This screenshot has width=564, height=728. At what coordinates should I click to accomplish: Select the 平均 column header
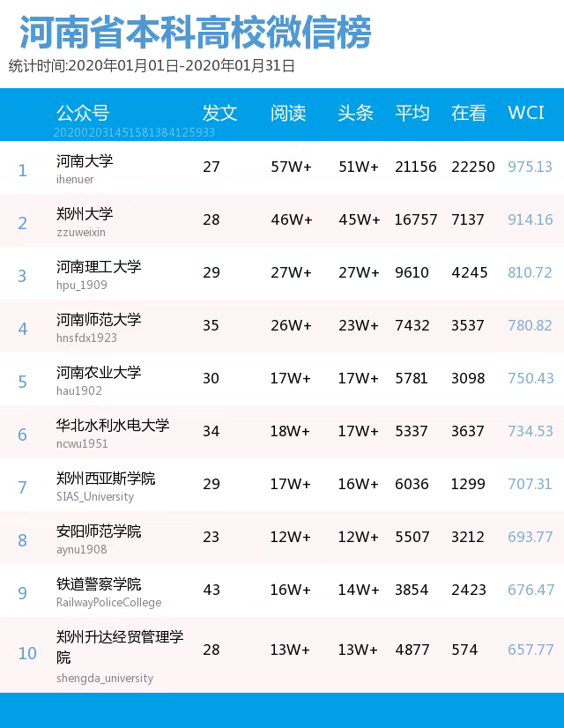[412, 113]
